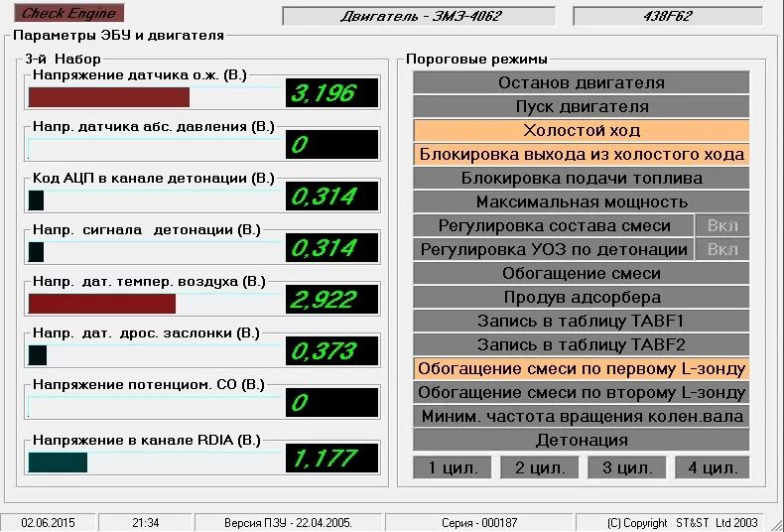Image resolution: width=784 pixels, height=532 pixels.
Task: Click the Напряжение в канале RDIA bar
Action: click(58, 463)
